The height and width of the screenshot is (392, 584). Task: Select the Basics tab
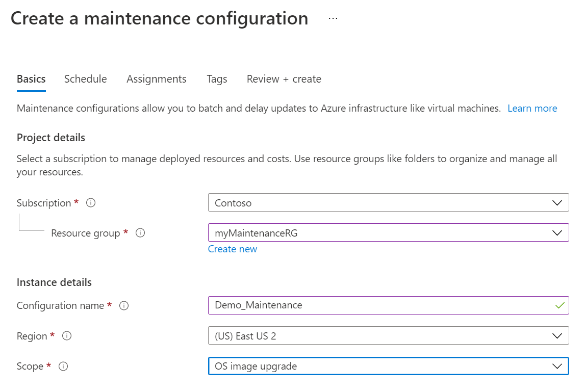[x=31, y=79]
